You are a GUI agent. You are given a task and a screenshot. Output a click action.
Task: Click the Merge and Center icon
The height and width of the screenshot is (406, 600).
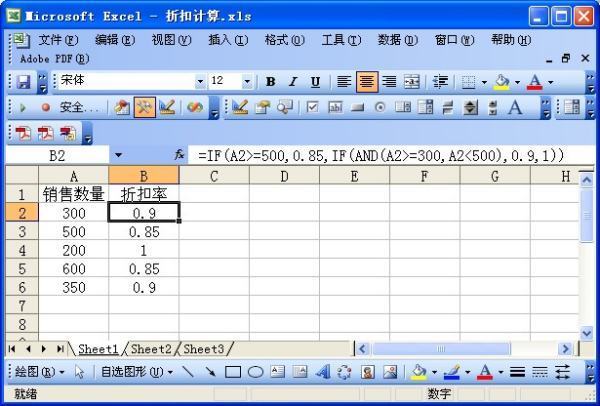click(x=411, y=81)
